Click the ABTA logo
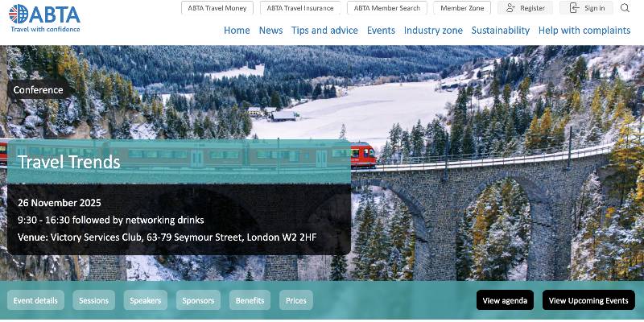Image resolution: width=644 pixels, height=322 pixels. coord(44,18)
